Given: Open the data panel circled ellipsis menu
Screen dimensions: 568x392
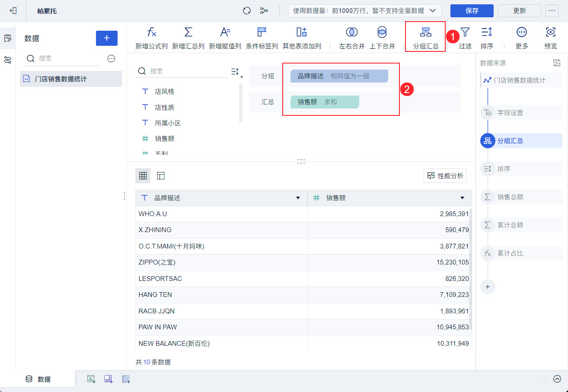Looking at the screenshot, I should click(x=111, y=58).
